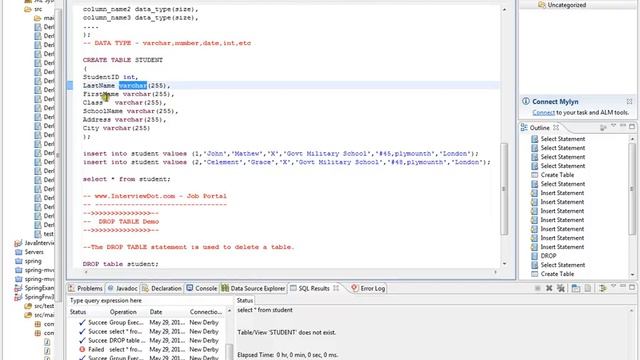Open the Outline view menu arrow

tap(613, 126)
